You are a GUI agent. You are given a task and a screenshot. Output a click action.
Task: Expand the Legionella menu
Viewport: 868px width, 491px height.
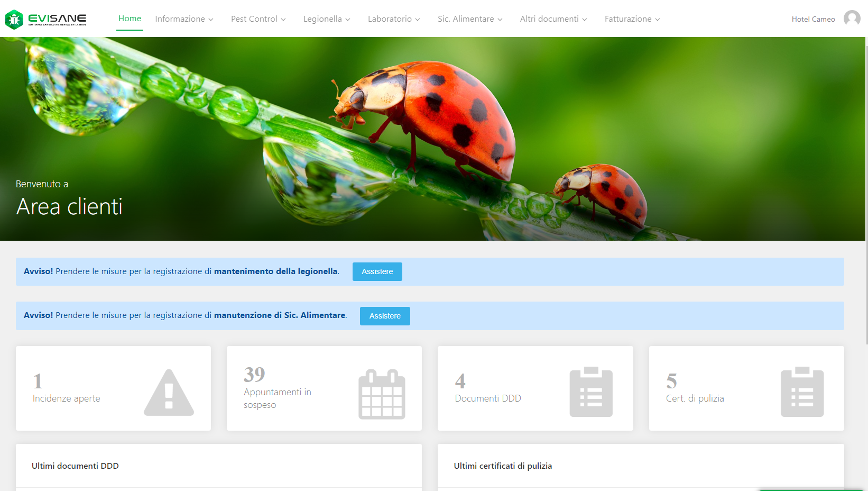click(326, 19)
